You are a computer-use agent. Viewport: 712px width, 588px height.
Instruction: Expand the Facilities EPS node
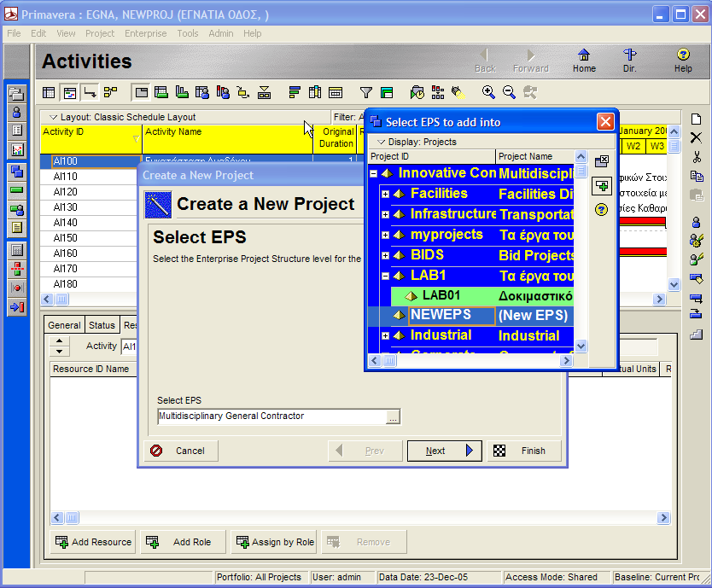click(386, 194)
